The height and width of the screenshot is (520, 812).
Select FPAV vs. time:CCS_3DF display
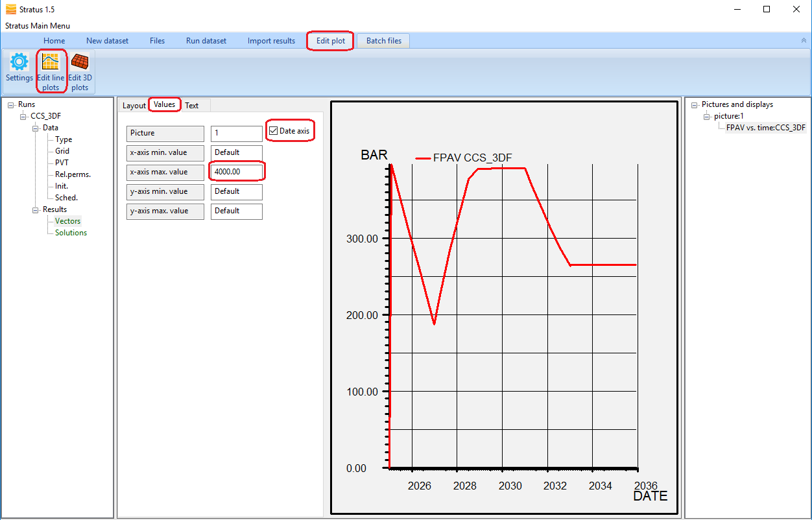[x=766, y=128]
